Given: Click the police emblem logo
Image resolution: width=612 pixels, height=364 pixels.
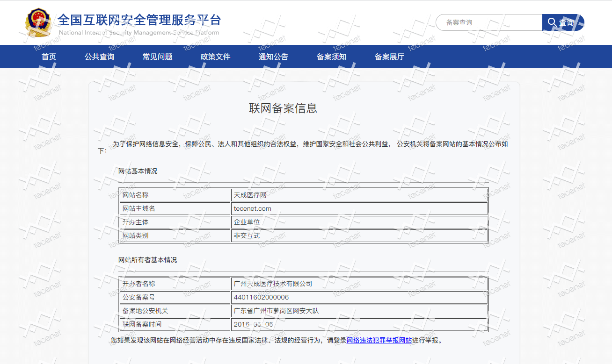Looking at the screenshot, I should [38, 22].
